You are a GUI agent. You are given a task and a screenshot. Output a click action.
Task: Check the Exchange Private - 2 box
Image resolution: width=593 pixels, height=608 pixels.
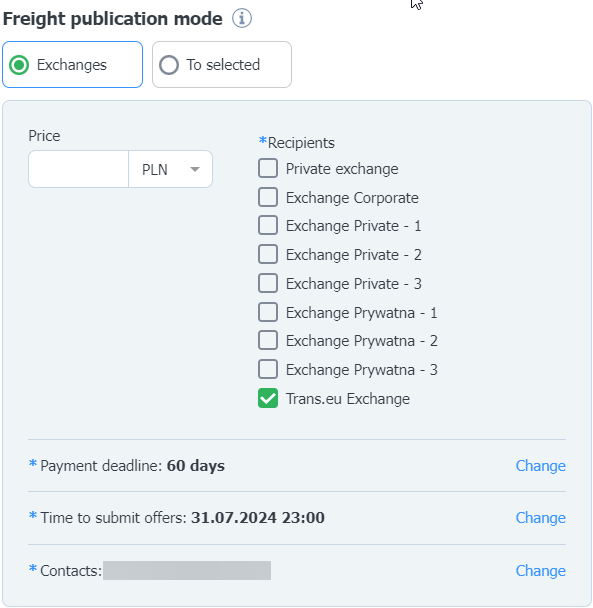tap(268, 254)
